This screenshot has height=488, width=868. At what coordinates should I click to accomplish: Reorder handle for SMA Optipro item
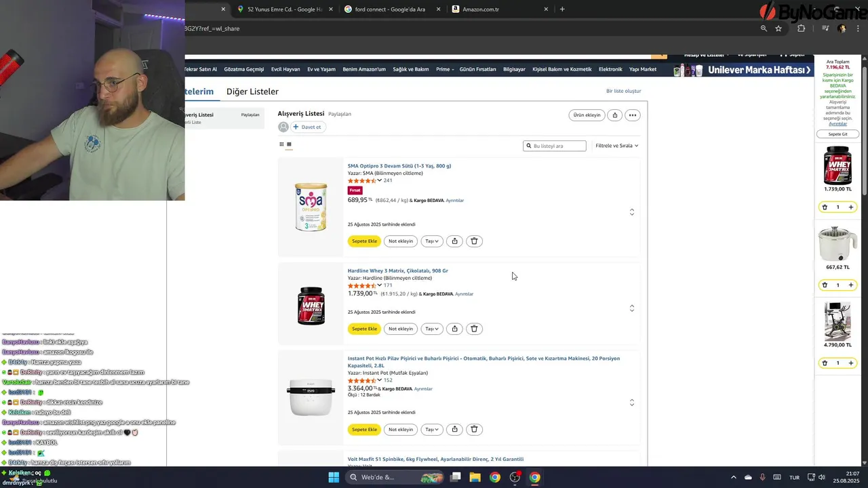pos(632,212)
